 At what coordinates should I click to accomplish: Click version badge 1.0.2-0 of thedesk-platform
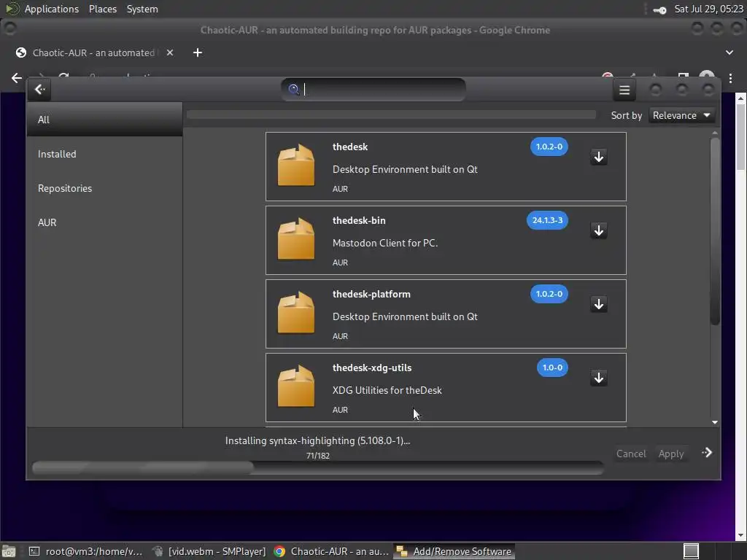click(549, 294)
